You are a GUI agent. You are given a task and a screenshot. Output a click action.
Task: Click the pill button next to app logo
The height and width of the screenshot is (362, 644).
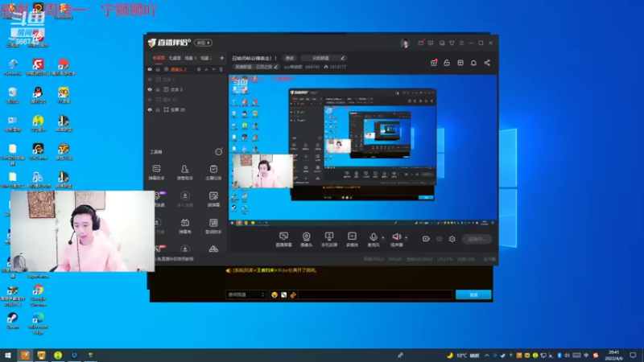[x=204, y=43]
